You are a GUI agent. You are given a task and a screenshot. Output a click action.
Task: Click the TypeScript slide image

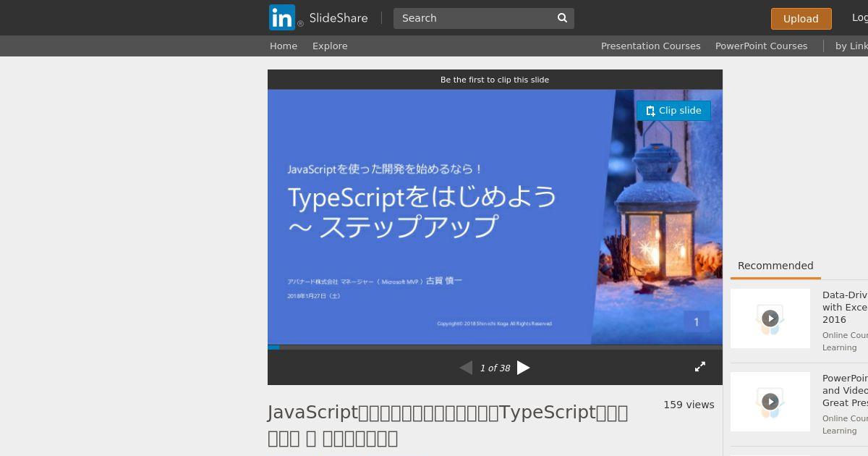(x=495, y=217)
